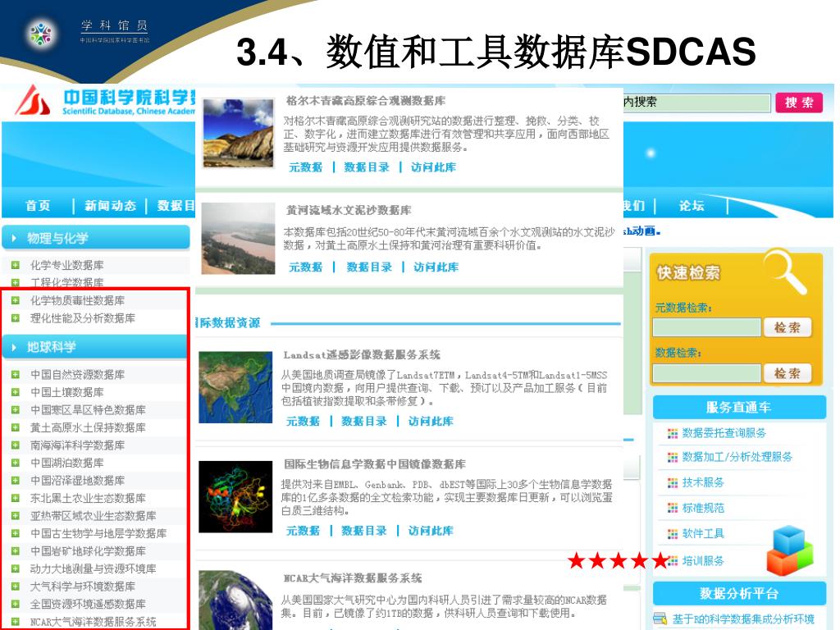
Task: Expand the 中国自然资源数据库 plus icon
Action: (x=15, y=374)
